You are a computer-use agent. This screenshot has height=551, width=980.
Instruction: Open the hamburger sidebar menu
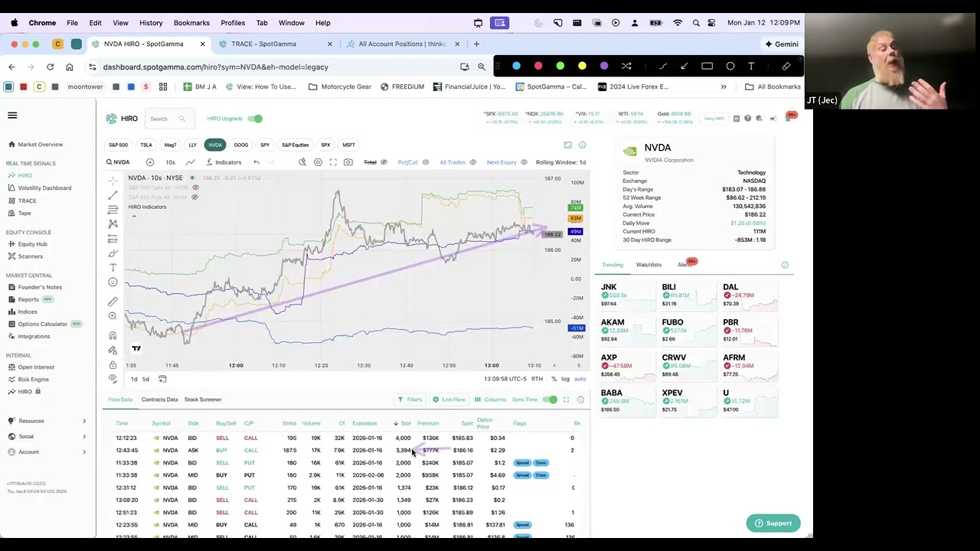[12, 116]
